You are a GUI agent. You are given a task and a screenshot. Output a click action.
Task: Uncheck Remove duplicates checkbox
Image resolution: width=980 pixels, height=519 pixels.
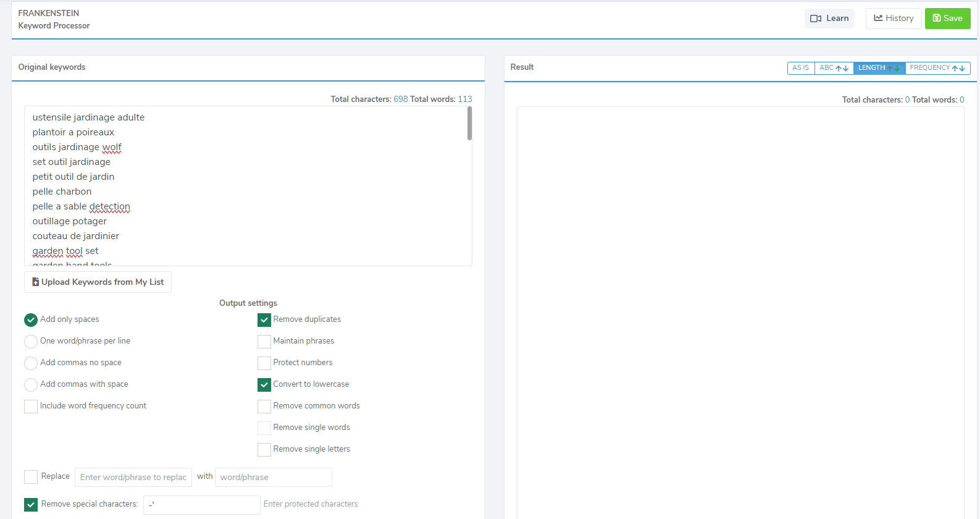pos(264,320)
